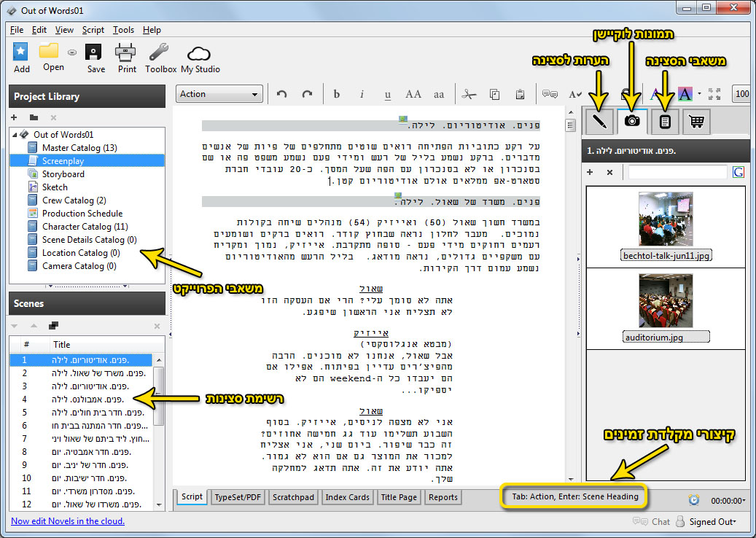
Task: Open the Title Page tab
Action: pos(399,497)
